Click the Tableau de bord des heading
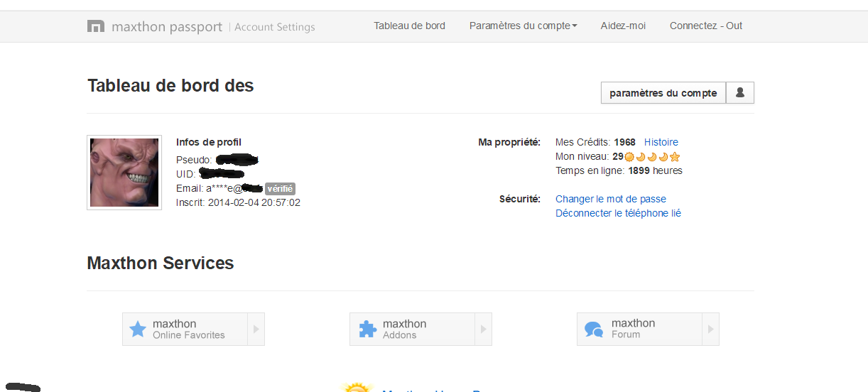This screenshot has width=868, height=392. click(x=170, y=86)
